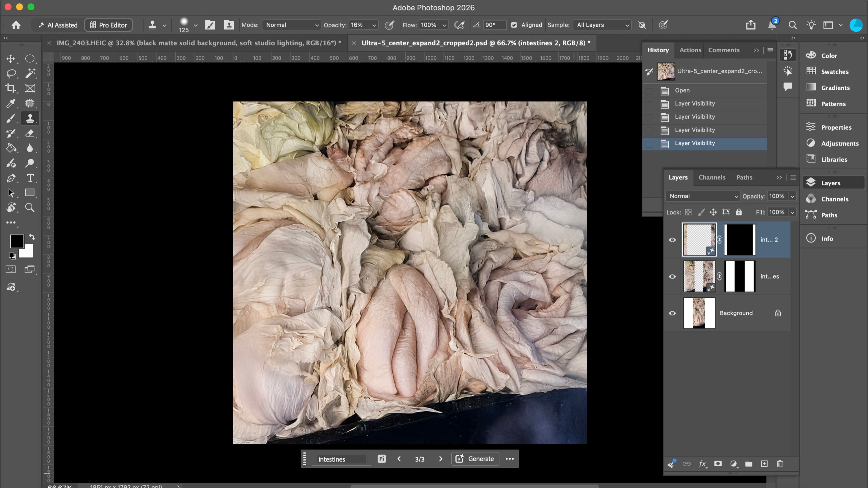Click the AI Assisted button
This screenshot has height=488, width=868.
coord(58,25)
